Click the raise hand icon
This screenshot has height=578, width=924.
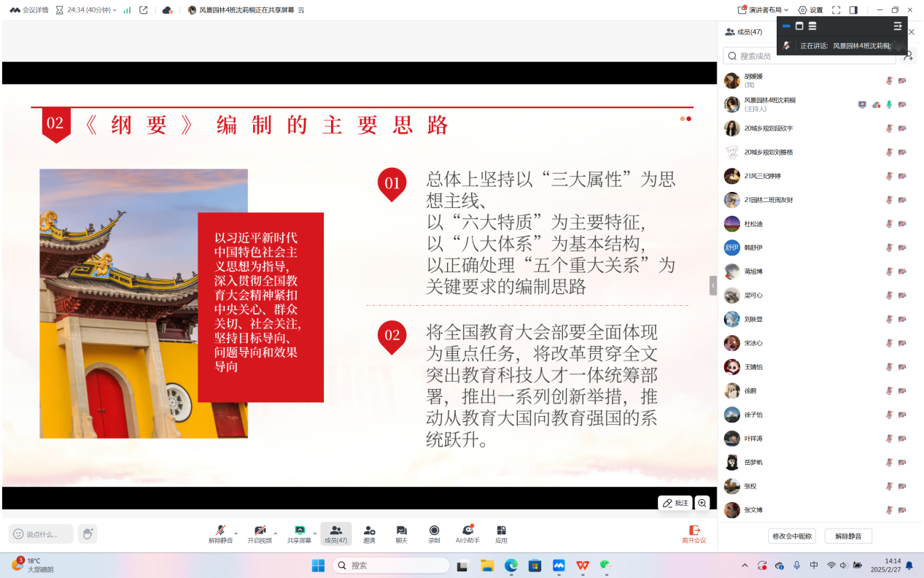[x=88, y=534]
